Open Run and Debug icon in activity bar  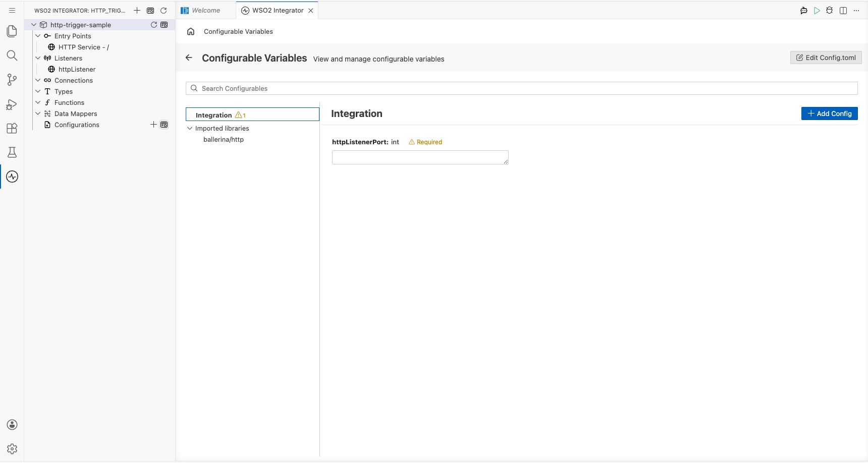12,104
